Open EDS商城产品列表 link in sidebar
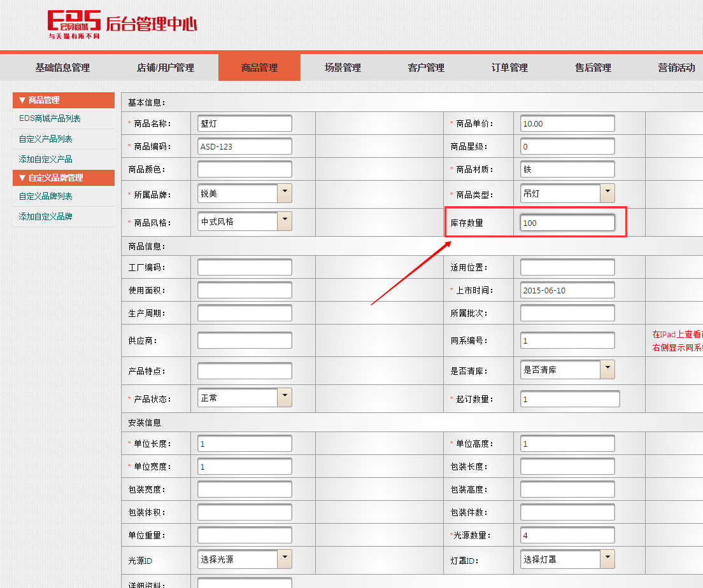Screen dimensions: 703x588 click(50, 119)
